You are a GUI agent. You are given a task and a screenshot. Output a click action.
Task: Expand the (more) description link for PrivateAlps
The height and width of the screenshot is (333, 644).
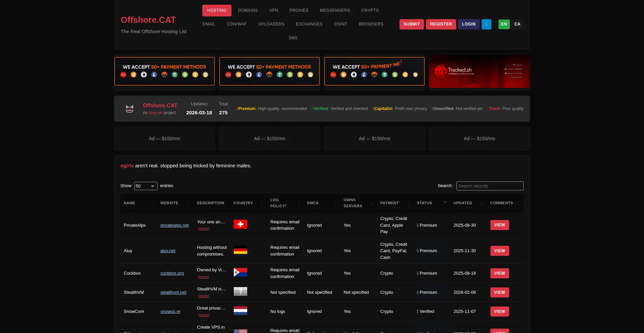pyautogui.click(x=204, y=229)
